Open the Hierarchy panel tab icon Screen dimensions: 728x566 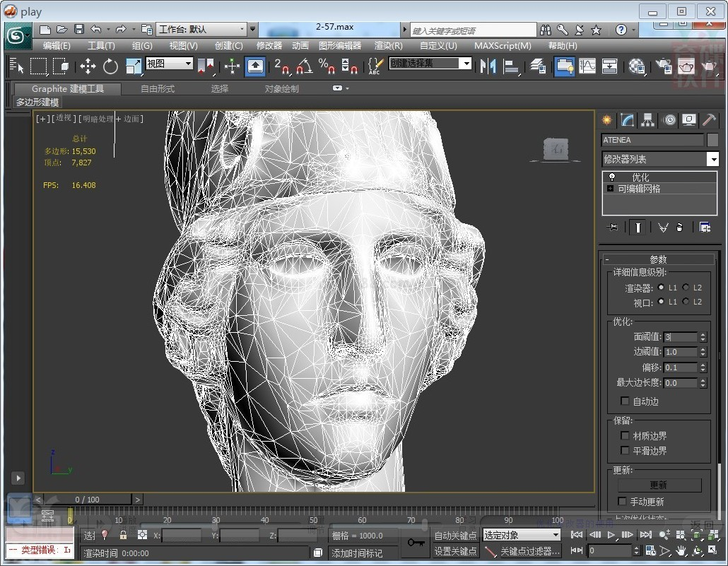coord(647,120)
